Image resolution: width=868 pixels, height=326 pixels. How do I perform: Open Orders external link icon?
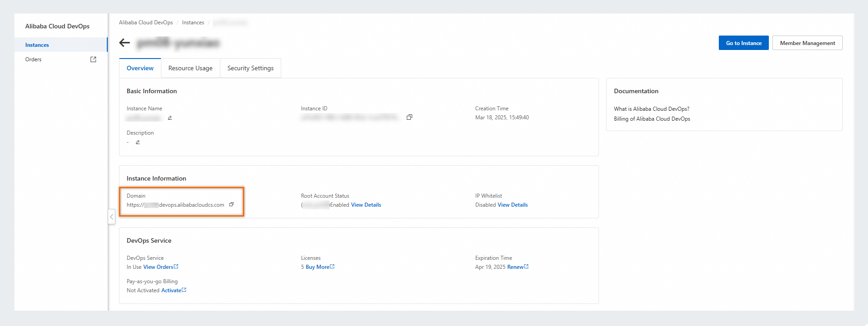(93, 59)
